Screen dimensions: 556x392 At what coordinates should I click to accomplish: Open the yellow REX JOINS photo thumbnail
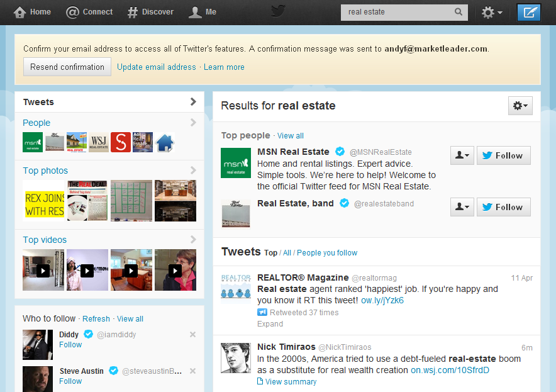[43, 201]
